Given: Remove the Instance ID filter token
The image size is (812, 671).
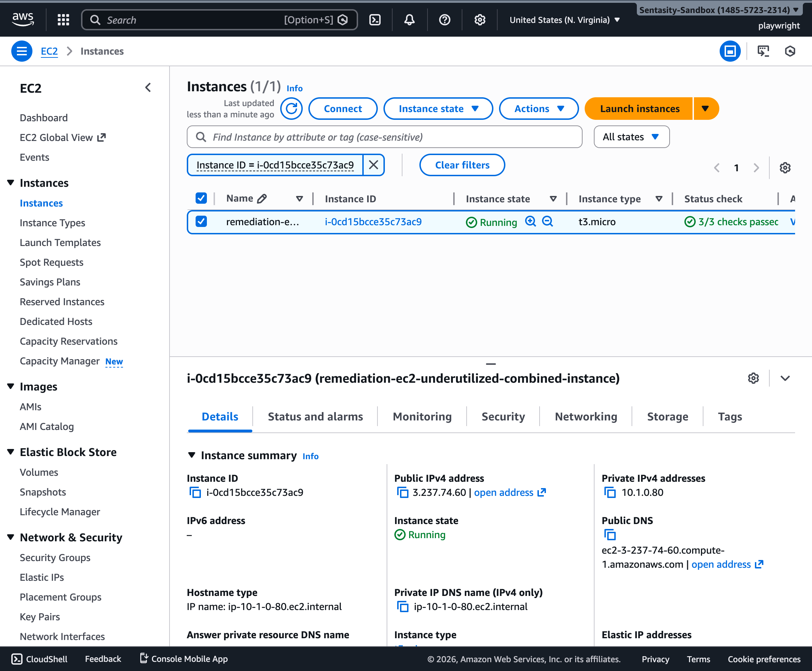Looking at the screenshot, I should coord(373,165).
